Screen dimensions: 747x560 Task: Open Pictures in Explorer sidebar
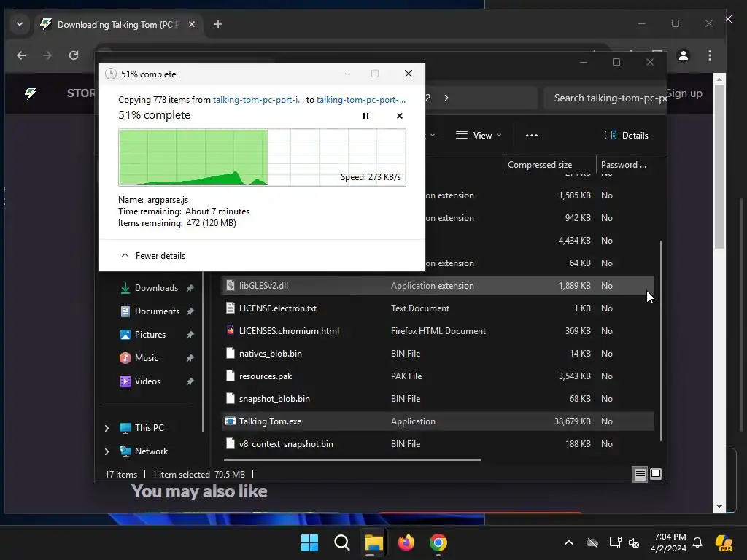pos(150,334)
